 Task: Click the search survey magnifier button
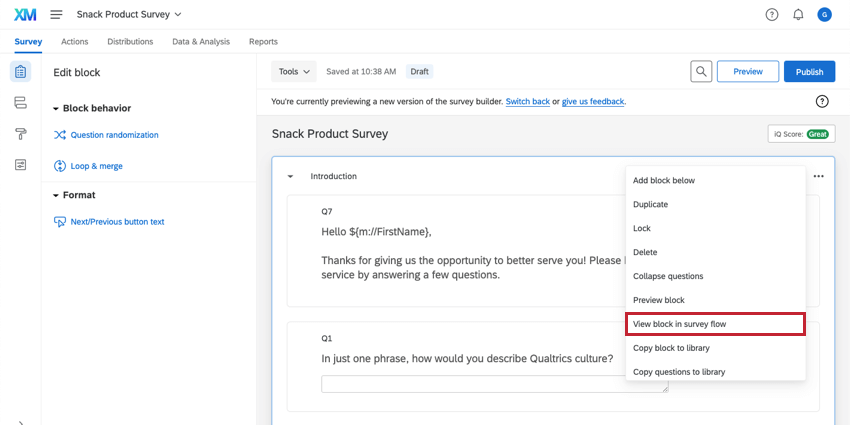[x=702, y=72]
